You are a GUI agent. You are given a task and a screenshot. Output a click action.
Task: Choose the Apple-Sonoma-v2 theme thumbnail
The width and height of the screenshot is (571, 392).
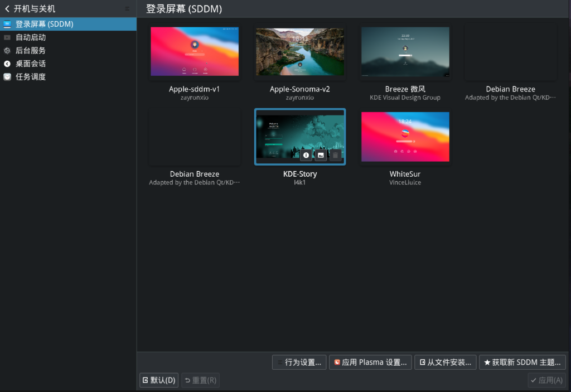(300, 51)
